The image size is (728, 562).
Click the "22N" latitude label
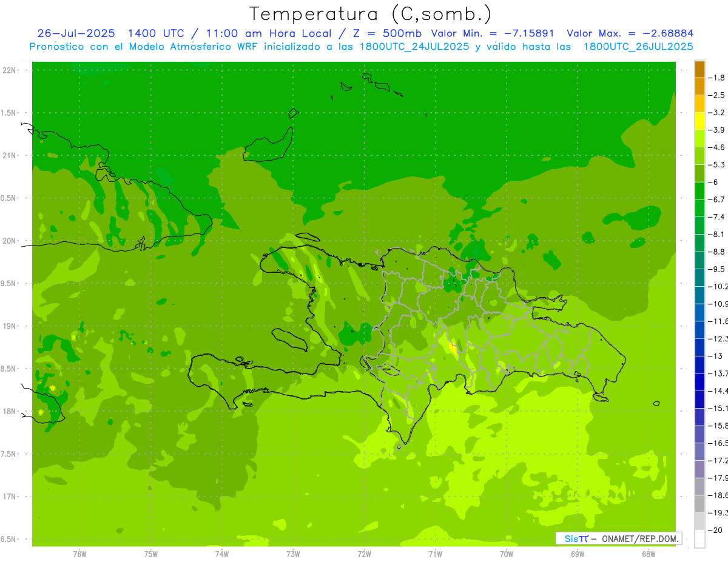pos(10,70)
